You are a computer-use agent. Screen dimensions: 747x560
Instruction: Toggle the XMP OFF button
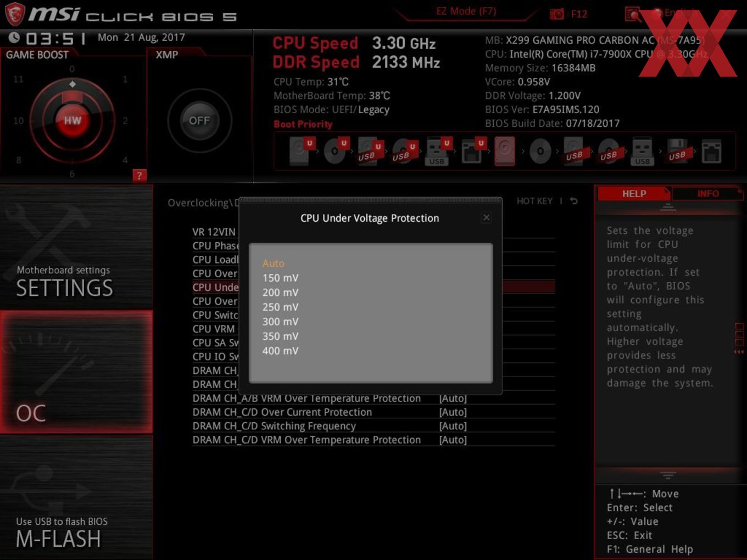(199, 120)
